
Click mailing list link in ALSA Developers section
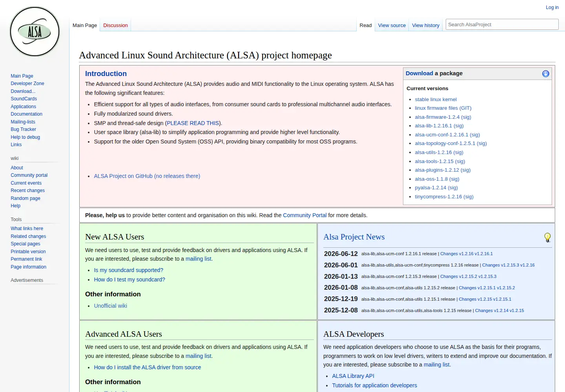pyautogui.click(x=436, y=365)
